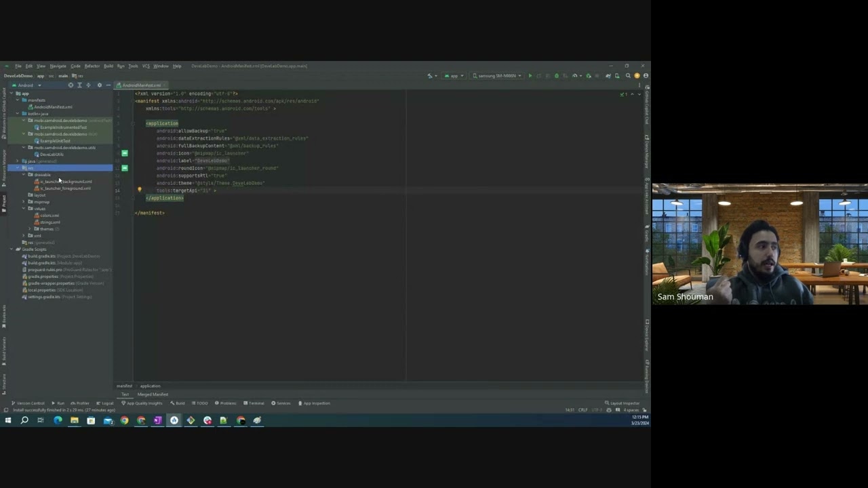Screen dimensions: 868x488
Task: Run the app with the green play button
Action: [530, 76]
